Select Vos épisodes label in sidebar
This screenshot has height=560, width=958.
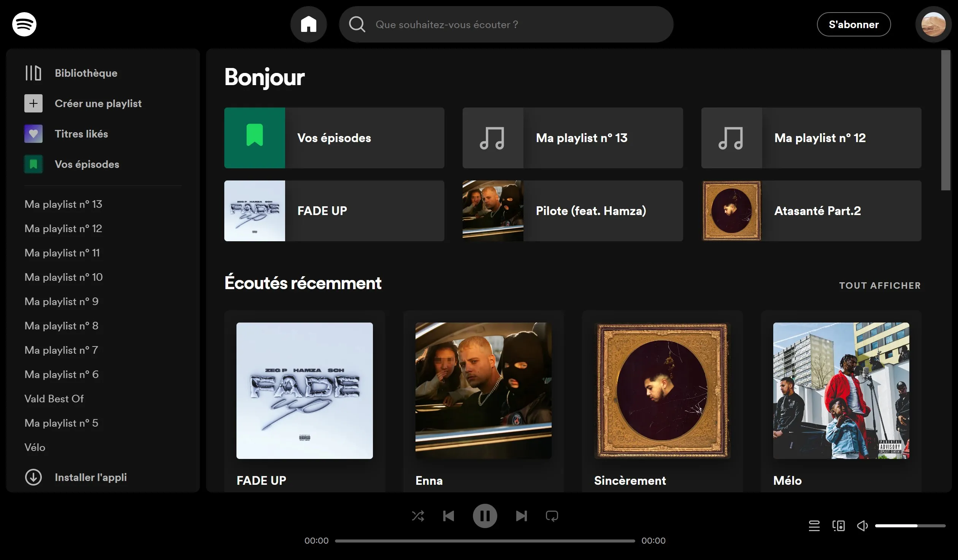pos(87,164)
